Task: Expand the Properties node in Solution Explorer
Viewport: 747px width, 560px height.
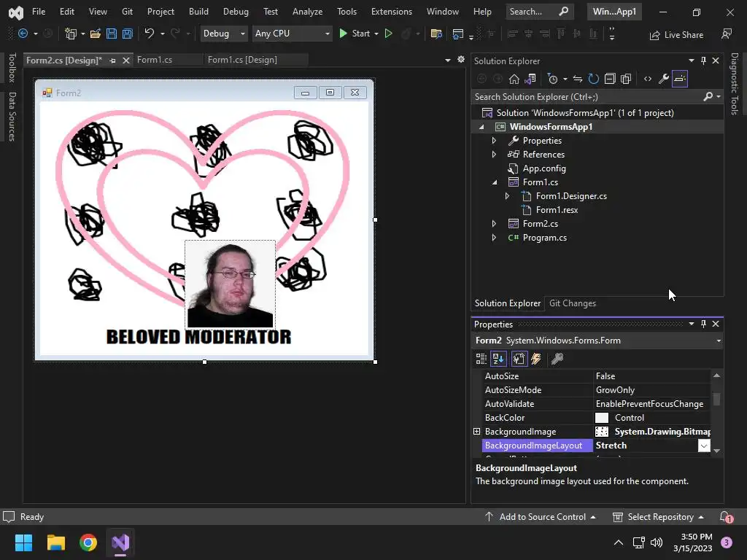Action: pos(494,141)
